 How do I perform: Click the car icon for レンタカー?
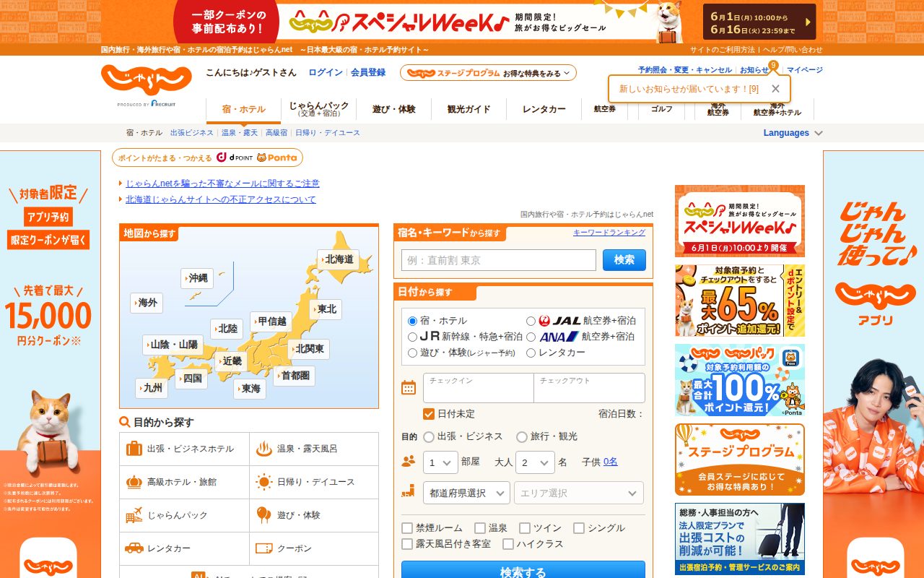click(134, 548)
